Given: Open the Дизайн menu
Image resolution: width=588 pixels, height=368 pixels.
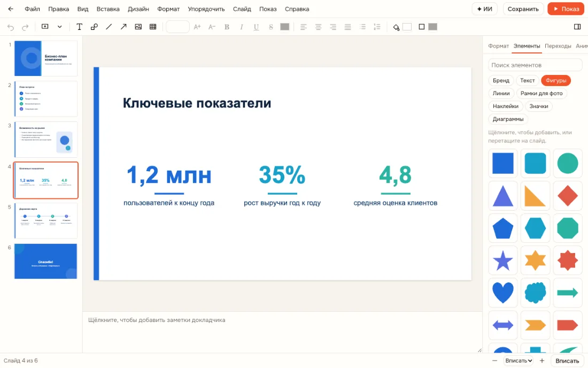Looking at the screenshot, I should point(138,9).
